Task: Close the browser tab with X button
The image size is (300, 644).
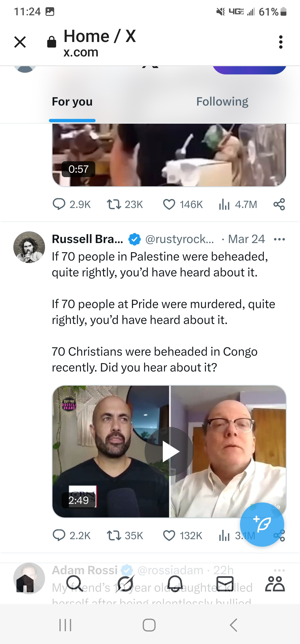Action: coord(20,42)
